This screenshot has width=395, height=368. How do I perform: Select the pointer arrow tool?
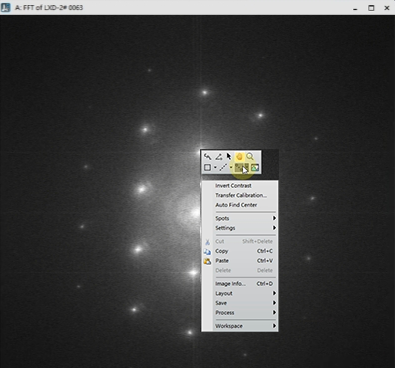coord(229,156)
